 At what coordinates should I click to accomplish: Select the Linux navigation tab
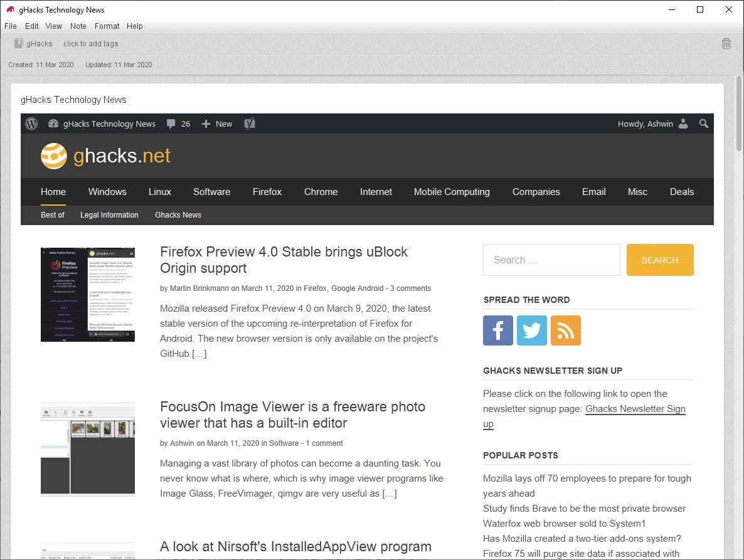(x=159, y=191)
